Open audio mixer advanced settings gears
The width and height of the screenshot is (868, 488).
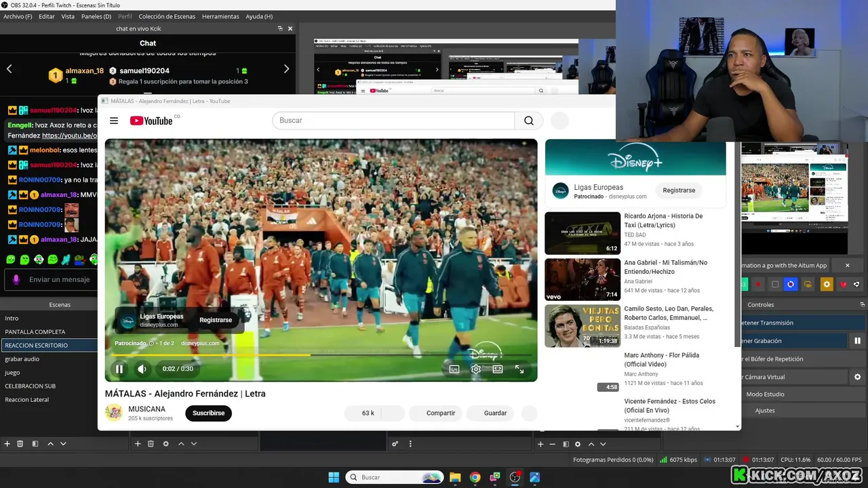[x=395, y=444]
